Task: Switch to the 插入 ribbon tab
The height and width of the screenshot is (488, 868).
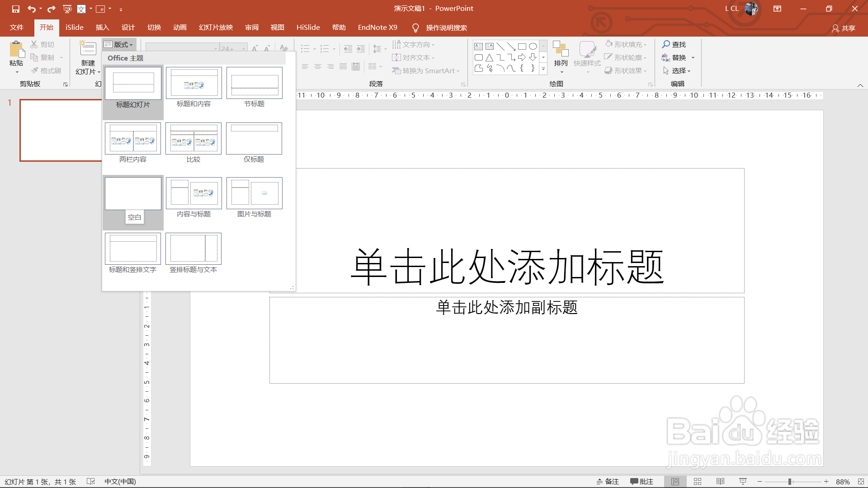Action: click(102, 27)
